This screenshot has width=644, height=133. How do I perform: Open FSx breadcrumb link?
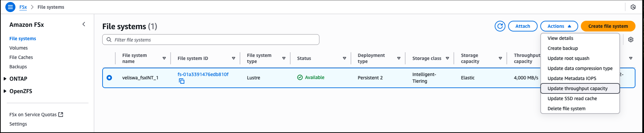(x=23, y=7)
